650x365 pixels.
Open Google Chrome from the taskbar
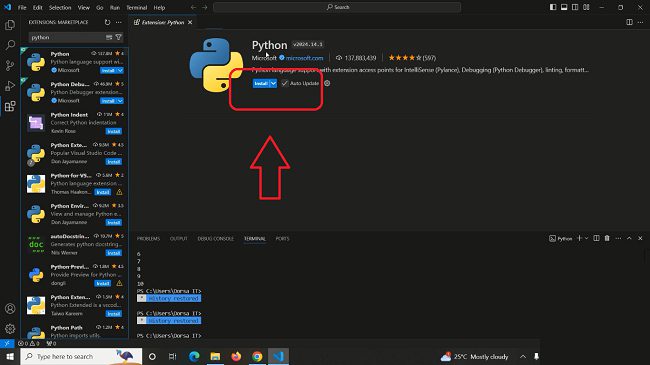pyautogui.click(x=257, y=357)
